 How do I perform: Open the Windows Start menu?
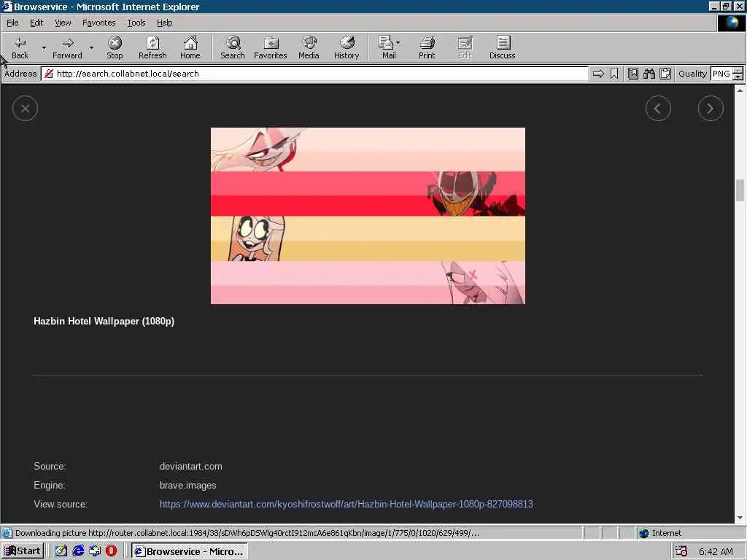(x=23, y=551)
